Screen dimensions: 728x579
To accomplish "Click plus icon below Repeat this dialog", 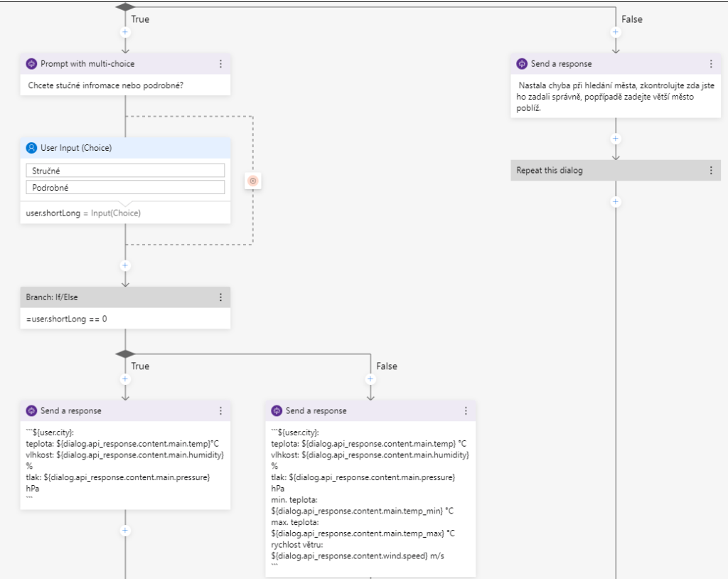I will point(616,202).
